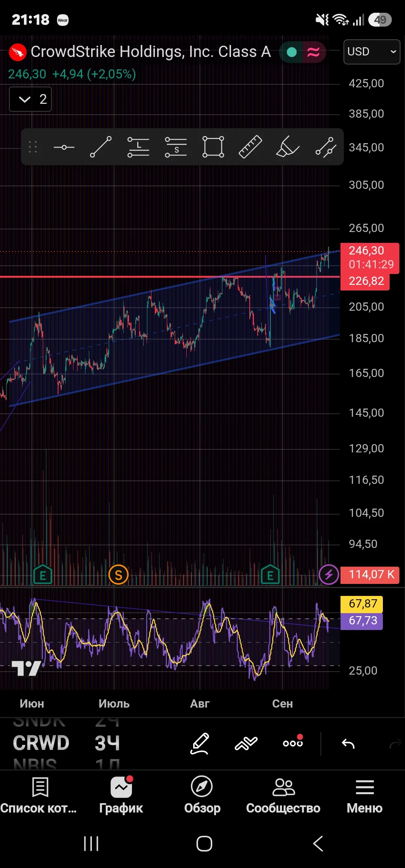This screenshot has width=405, height=868.
Task: Select the highlighter brush tool
Action: tap(288, 147)
